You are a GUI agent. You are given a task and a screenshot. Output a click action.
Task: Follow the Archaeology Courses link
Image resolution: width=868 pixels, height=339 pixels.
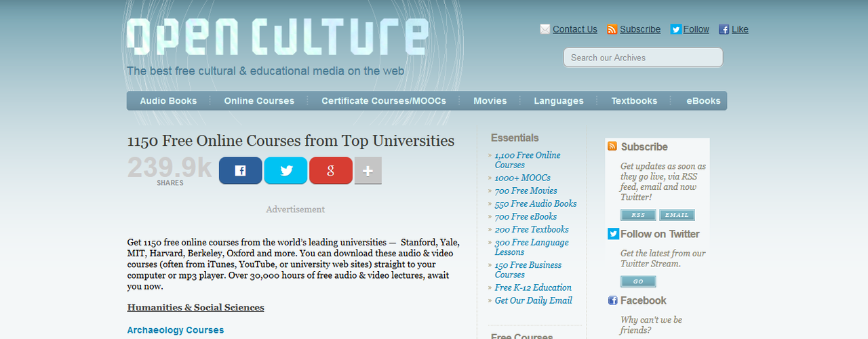176,330
